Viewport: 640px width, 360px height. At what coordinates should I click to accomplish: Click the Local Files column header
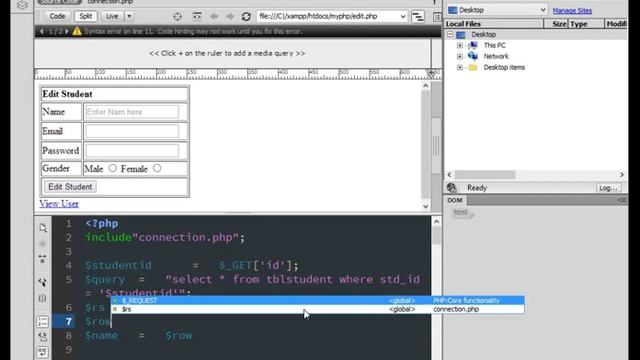494,24
